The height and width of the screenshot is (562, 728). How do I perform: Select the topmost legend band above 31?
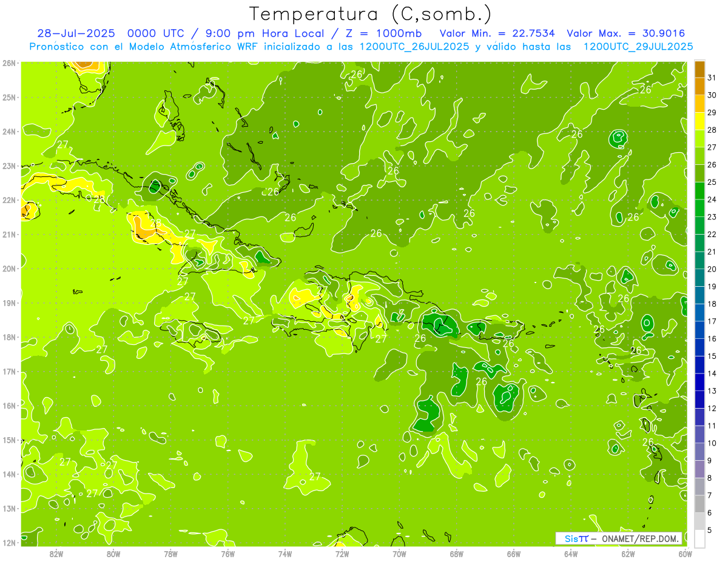tap(699, 70)
